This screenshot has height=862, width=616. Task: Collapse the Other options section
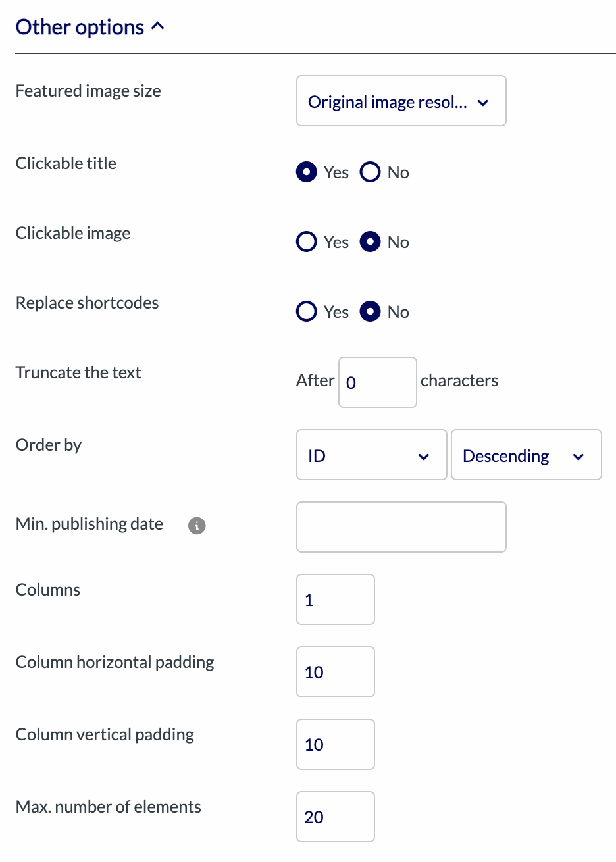tap(157, 27)
